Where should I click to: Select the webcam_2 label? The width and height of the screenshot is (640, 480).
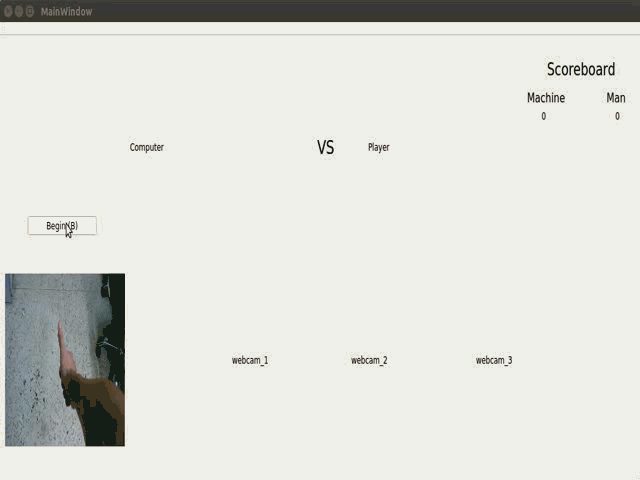click(369, 360)
